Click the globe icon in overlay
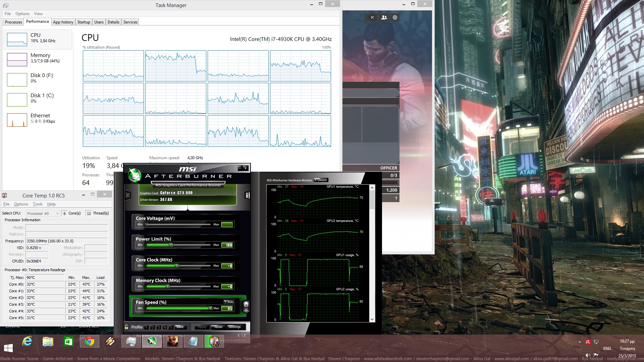644x362 pixels. coord(395,17)
